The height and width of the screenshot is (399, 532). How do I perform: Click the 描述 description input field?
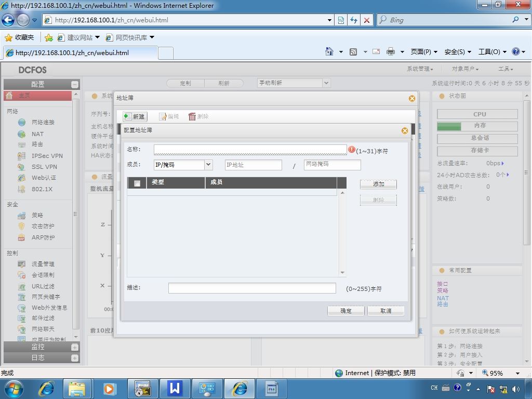(252, 288)
